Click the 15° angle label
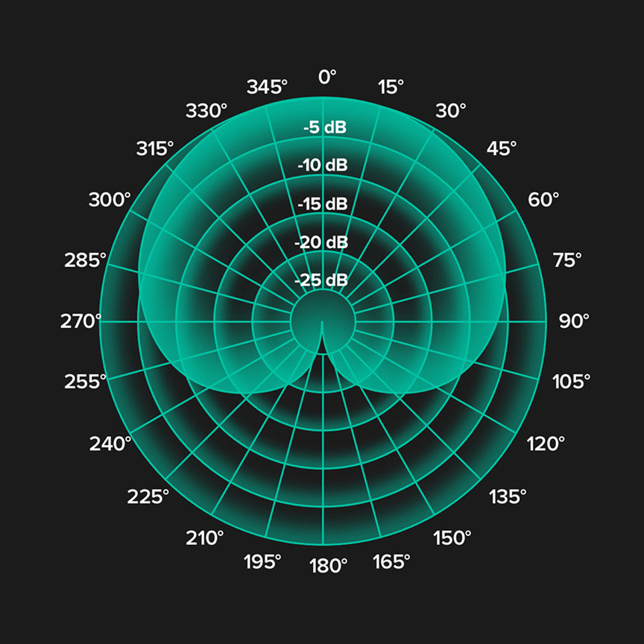This screenshot has width=644, height=644. 391,87
